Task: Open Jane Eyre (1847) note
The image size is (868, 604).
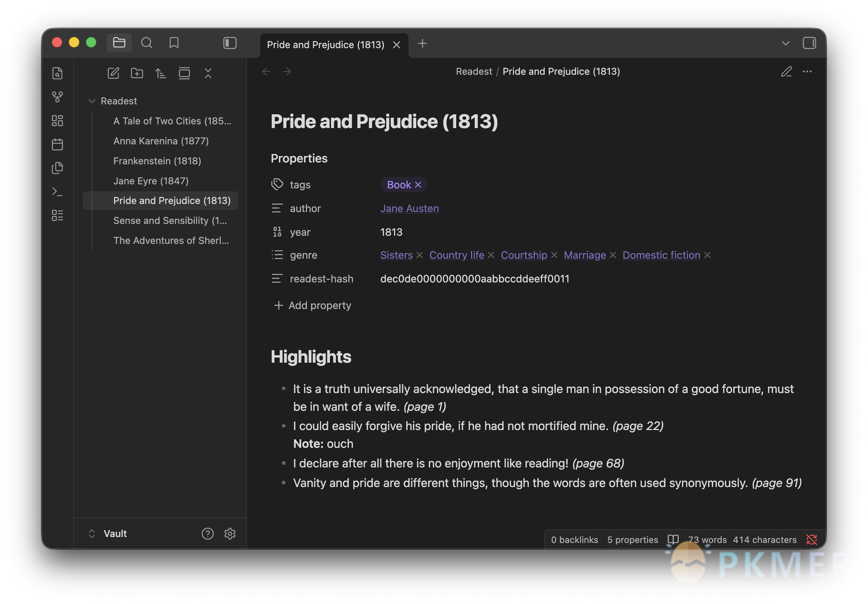Action: point(151,181)
